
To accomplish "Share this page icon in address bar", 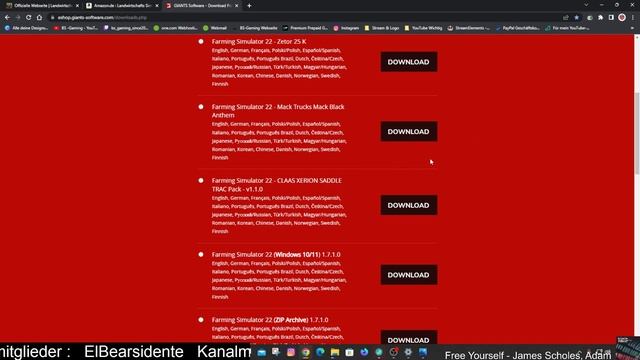I will (x=566, y=18).
